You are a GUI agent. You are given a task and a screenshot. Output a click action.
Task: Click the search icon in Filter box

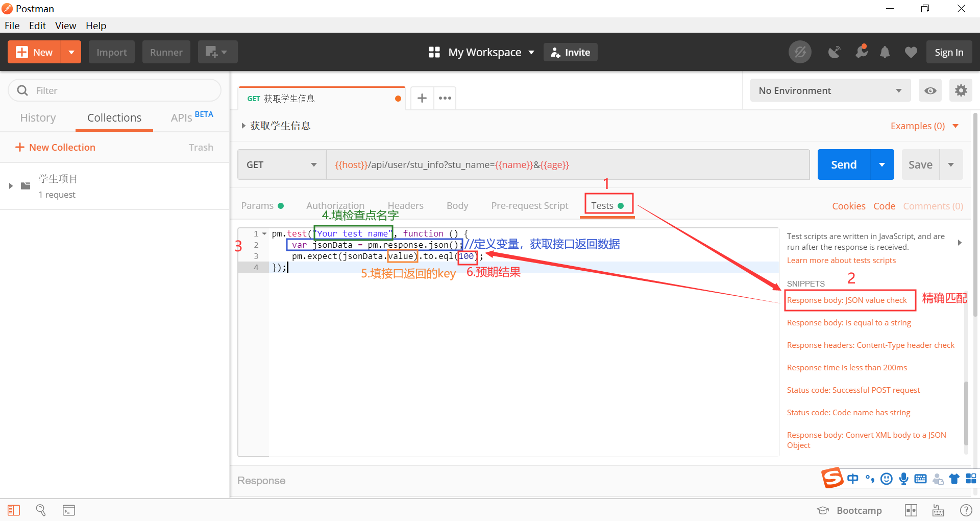coord(22,90)
